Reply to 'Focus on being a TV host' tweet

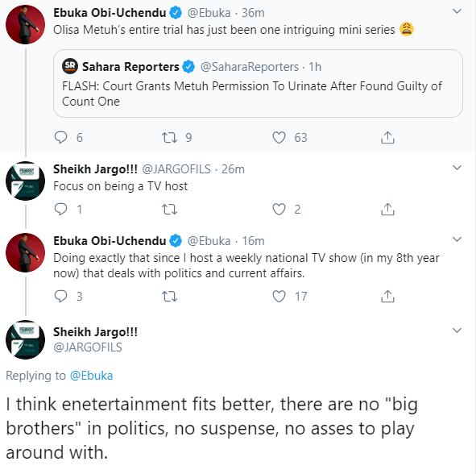[60, 209]
